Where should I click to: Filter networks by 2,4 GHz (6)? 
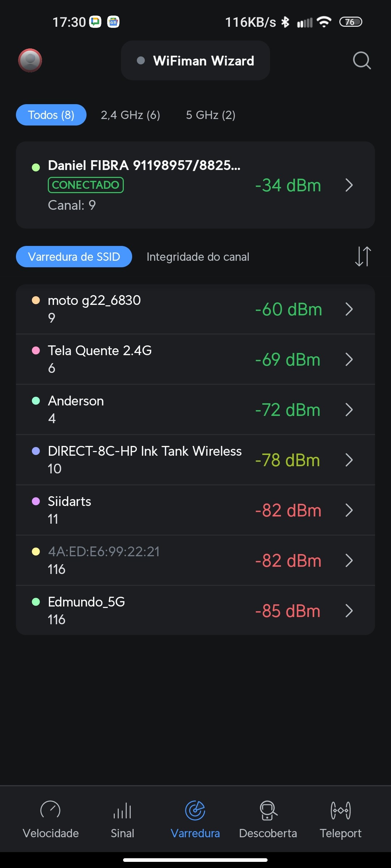click(130, 115)
